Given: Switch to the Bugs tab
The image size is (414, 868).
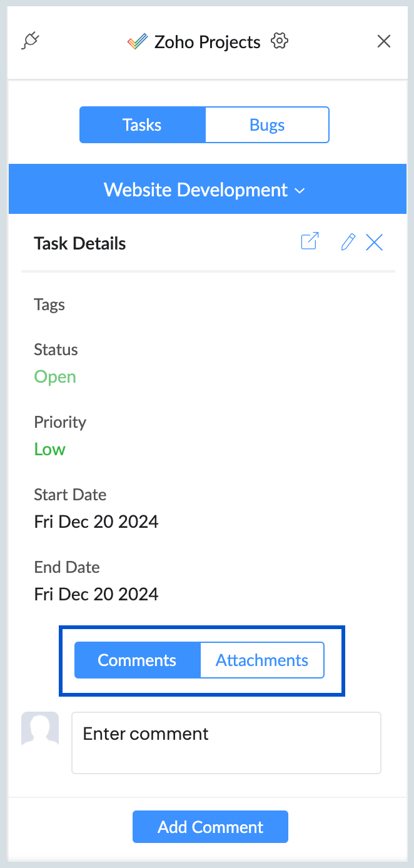Looking at the screenshot, I should coord(267,125).
